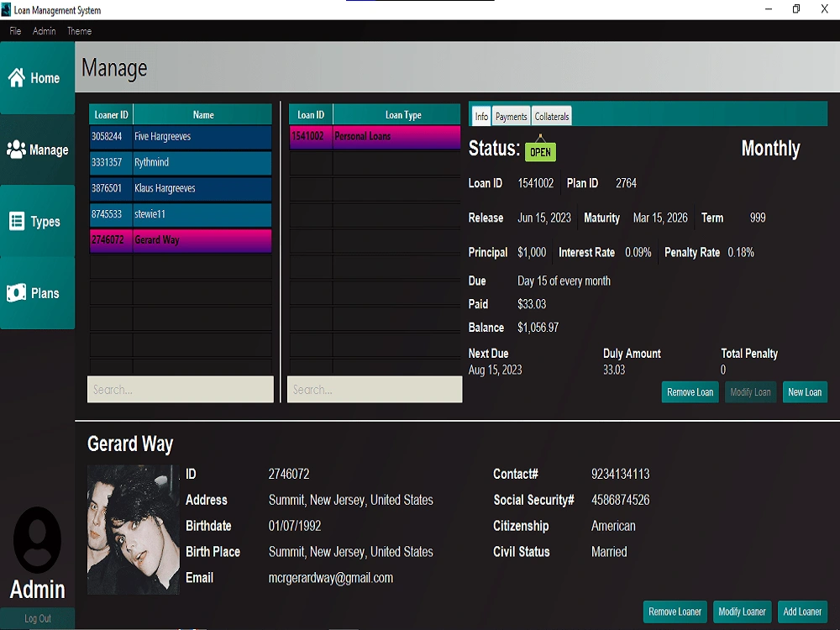Image resolution: width=840 pixels, height=630 pixels.
Task: Click the Remove Loan button
Action: click(x=690, y=392)
